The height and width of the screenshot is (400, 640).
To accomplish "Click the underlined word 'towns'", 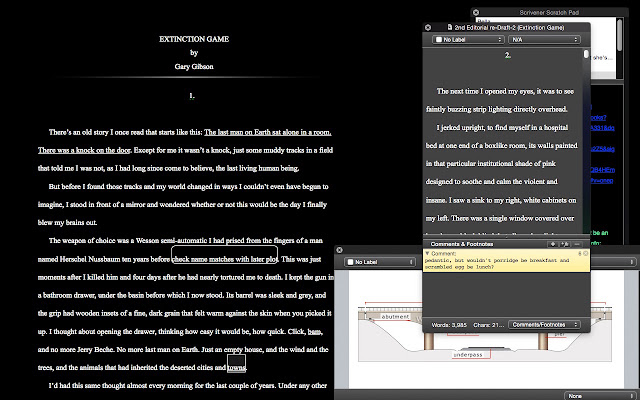I will (x=236, y=367).
